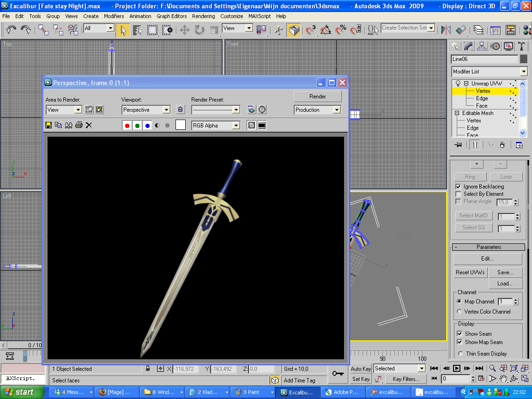
Task: Open the Layer Manager
Action: [x=478, y=30]
